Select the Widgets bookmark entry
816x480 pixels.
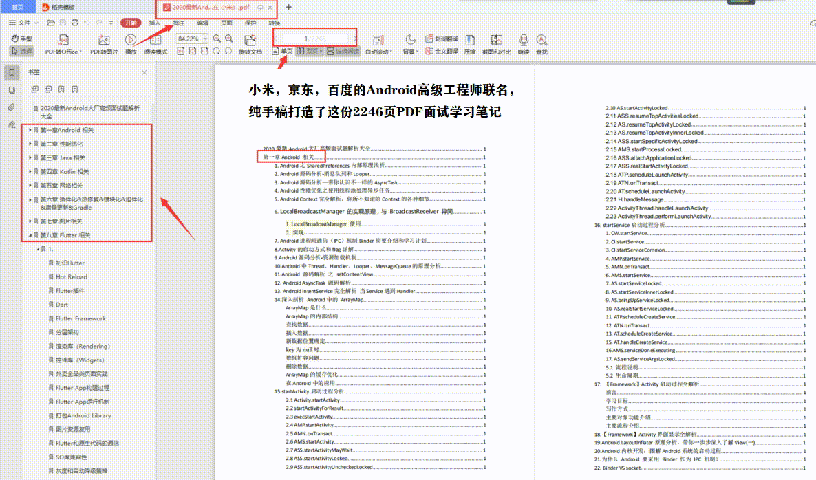click(80, 360)
